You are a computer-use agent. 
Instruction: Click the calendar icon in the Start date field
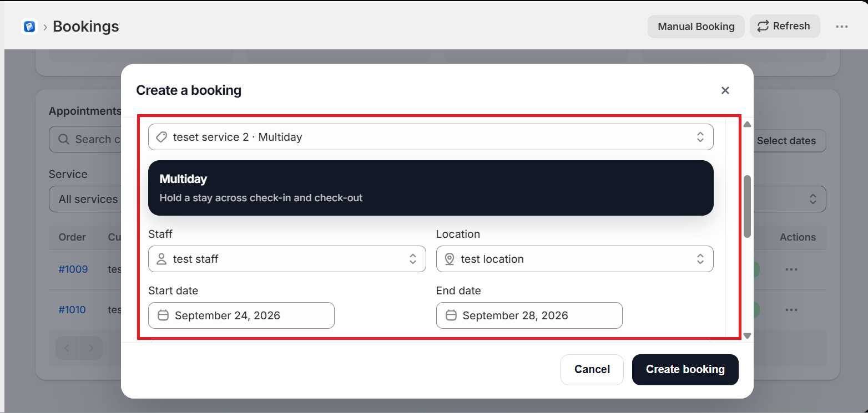163,315
